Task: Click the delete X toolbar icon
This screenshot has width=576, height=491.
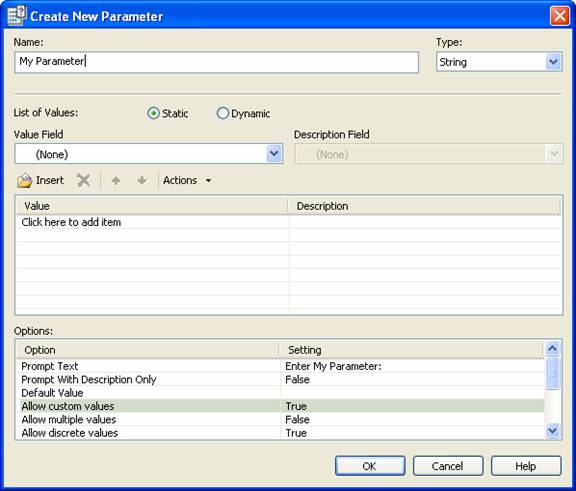Action: (83, 180)
